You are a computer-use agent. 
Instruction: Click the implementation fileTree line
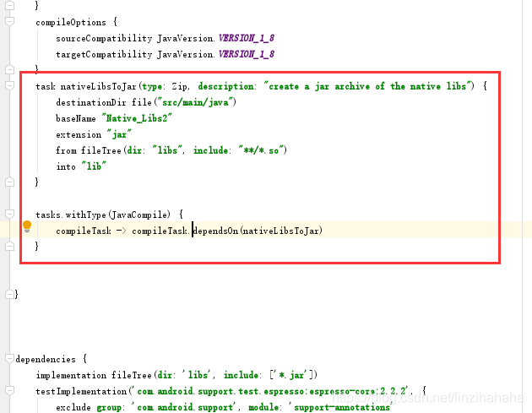(176, 375)
